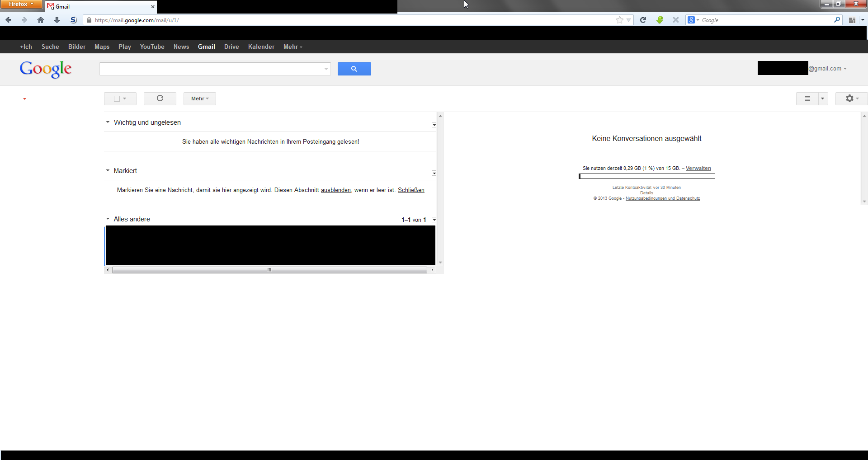Open Drive in the Google bar

click(x=231, y=47)
